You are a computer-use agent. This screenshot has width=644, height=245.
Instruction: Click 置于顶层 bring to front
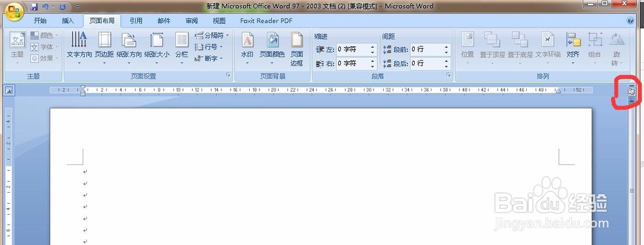492,48
